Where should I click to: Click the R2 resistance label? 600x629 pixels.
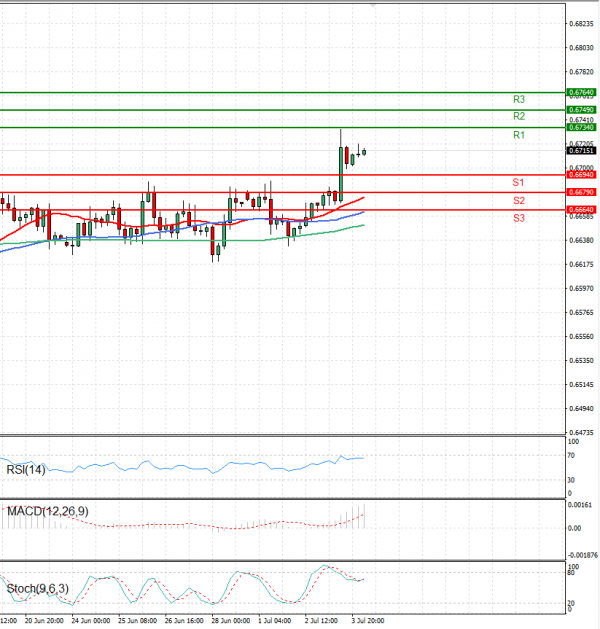pos(519,116)
